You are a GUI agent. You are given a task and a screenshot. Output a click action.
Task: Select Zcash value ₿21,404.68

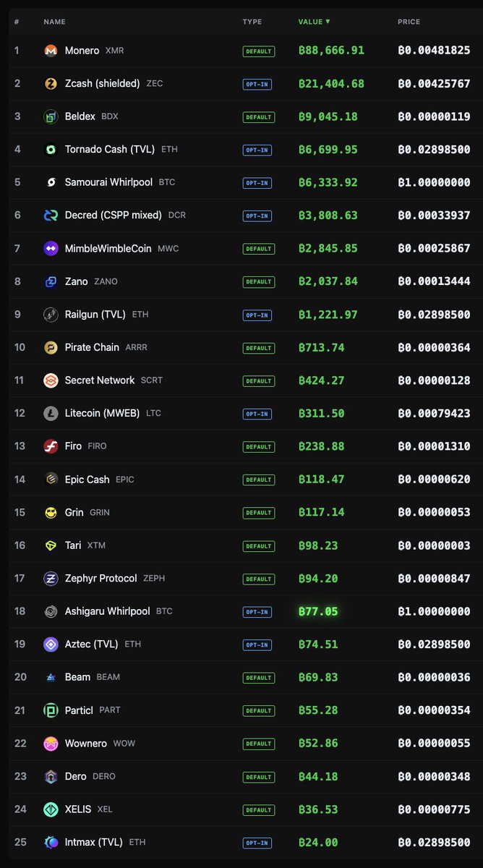pos(331,84)
